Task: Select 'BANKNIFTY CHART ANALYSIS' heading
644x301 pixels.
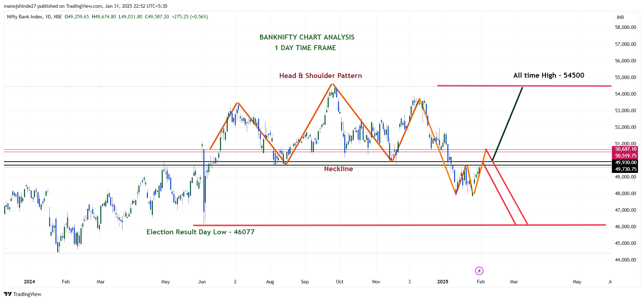Action: (307, 37)
